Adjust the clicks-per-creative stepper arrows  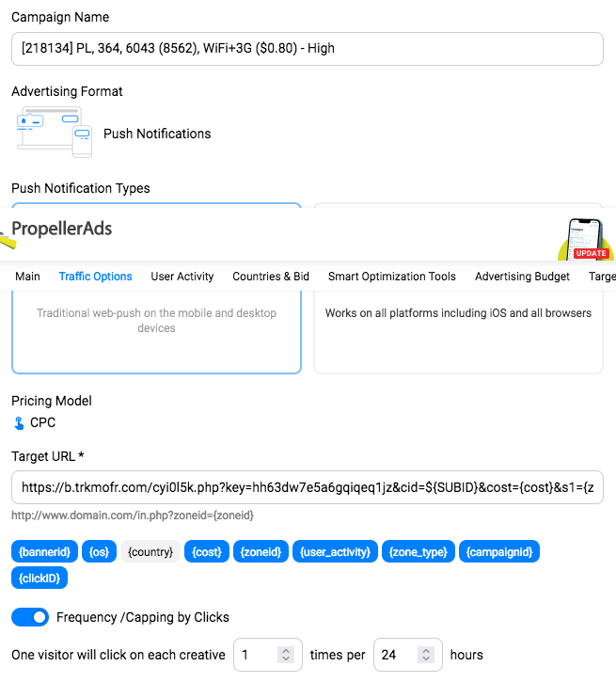[286, 655]
